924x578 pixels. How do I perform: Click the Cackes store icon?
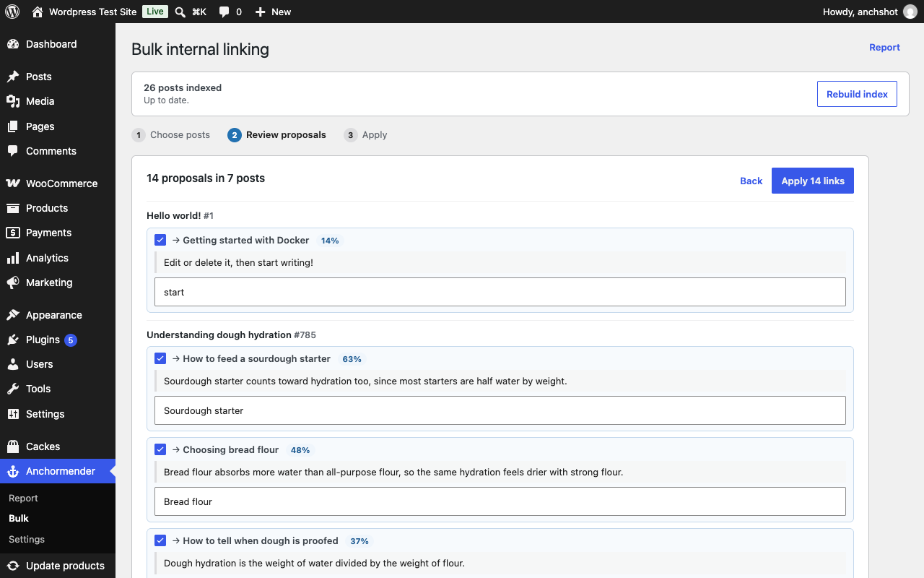coord(13,447)
